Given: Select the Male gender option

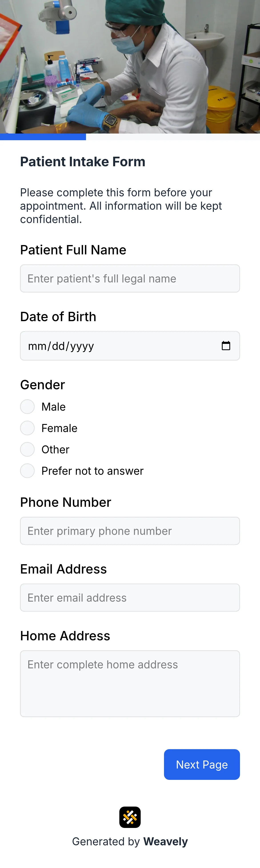Looking at the screenshot, I should (x=27, y=406).
